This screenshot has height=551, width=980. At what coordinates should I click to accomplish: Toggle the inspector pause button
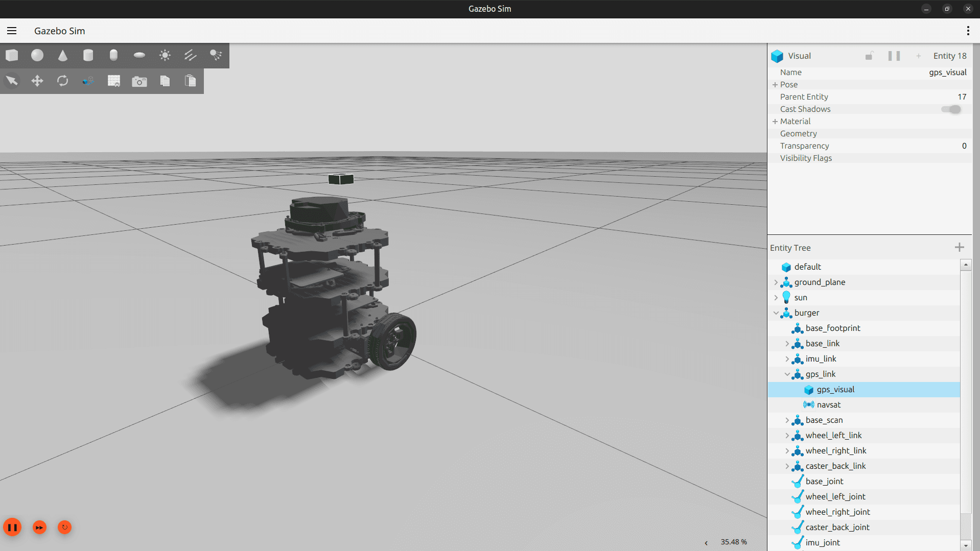(x=894, y=56)
